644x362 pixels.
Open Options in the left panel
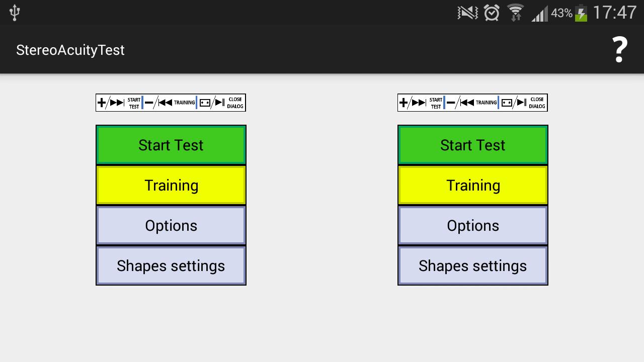click(171, 225)
